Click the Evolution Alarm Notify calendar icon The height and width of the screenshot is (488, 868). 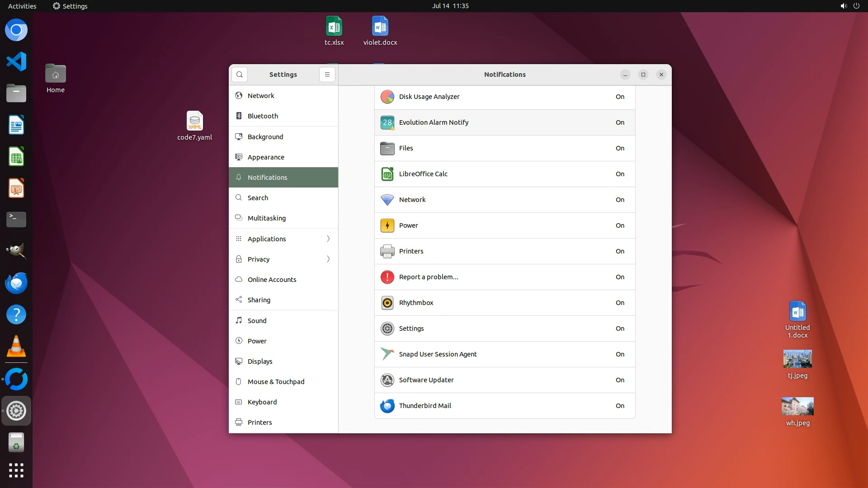click(387, 122)
